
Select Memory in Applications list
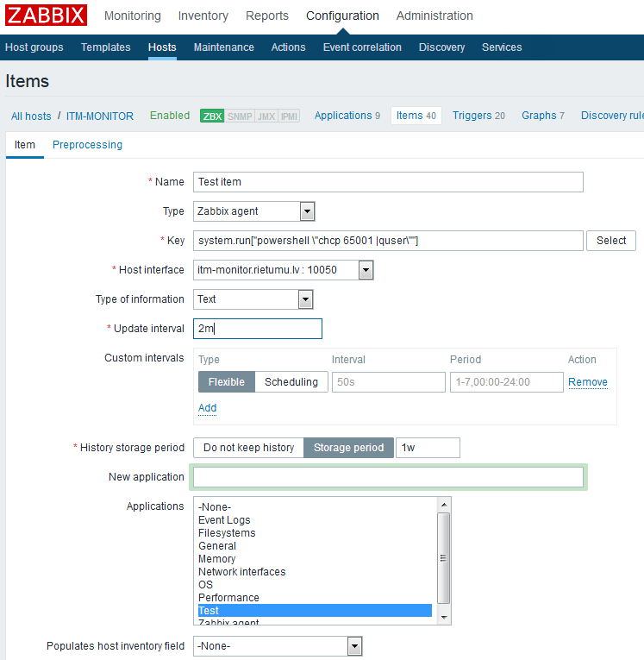tap(315, 559)
